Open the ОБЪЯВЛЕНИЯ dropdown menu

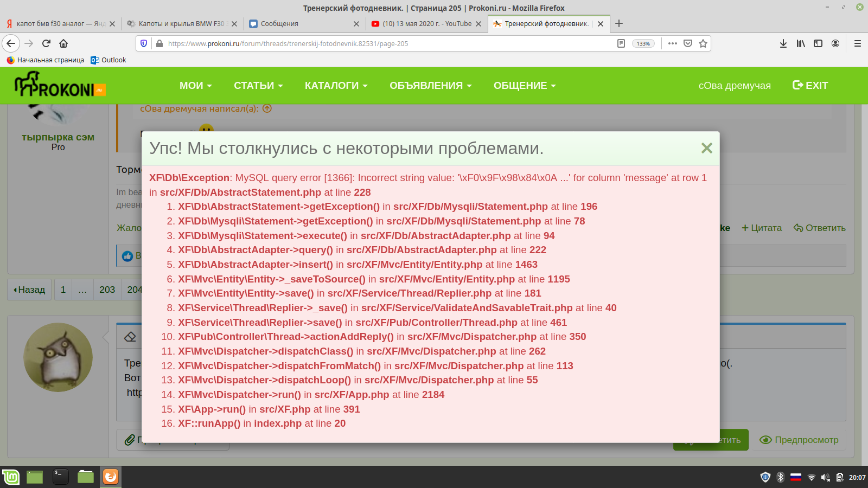pos(430,86)
